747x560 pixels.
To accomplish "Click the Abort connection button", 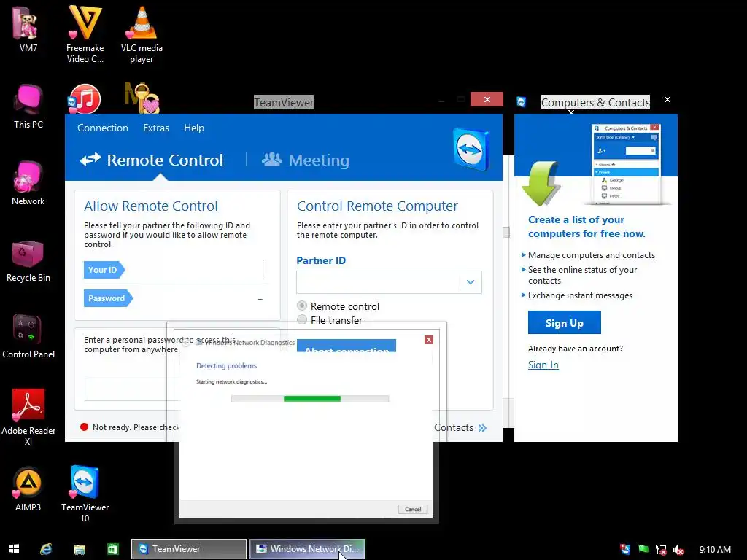I will [347, 346].
